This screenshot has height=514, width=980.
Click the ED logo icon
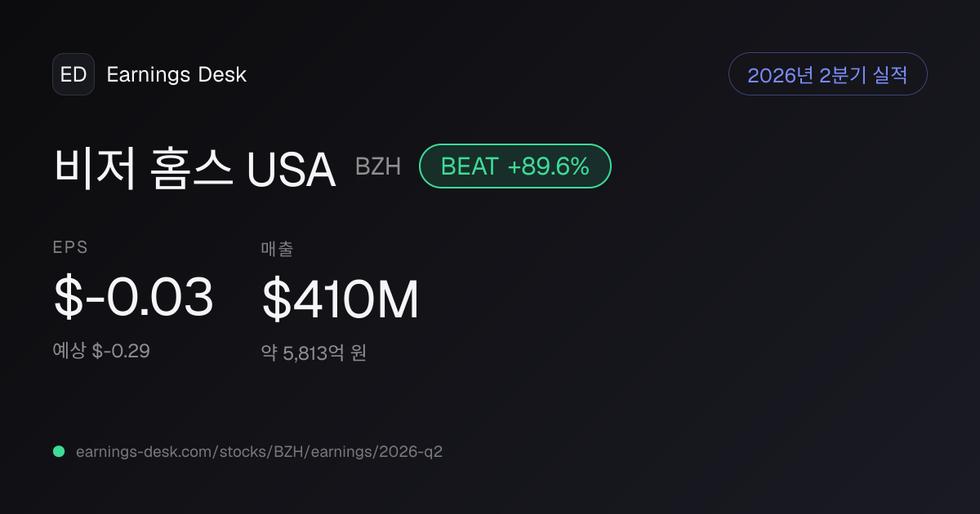pyautogui.click(x=73, y=74)
